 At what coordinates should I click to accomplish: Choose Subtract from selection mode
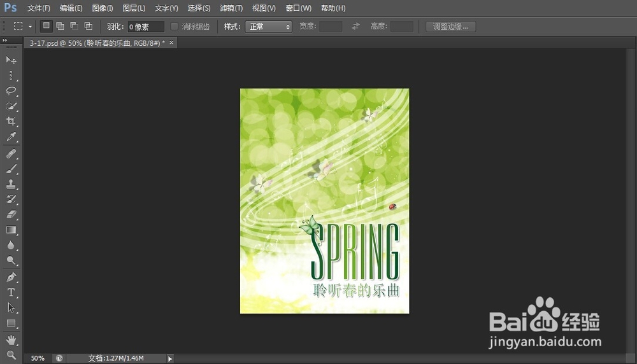(74, 26)
